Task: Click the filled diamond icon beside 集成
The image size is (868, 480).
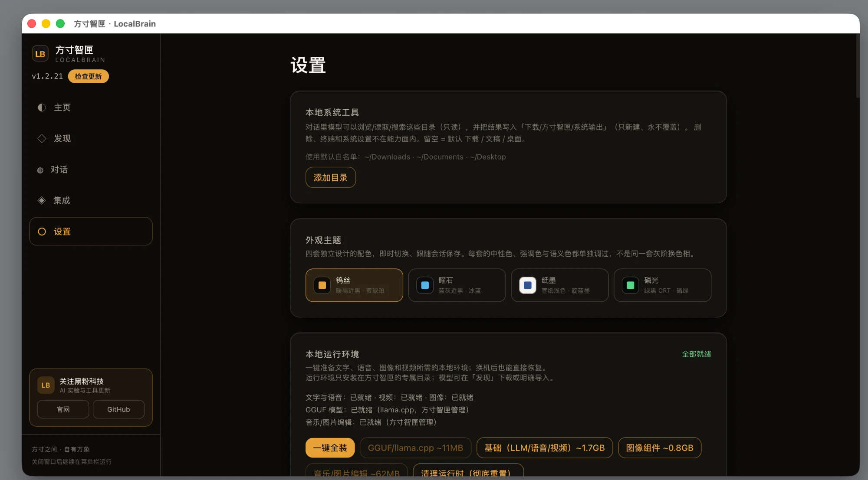Action: 42,200
